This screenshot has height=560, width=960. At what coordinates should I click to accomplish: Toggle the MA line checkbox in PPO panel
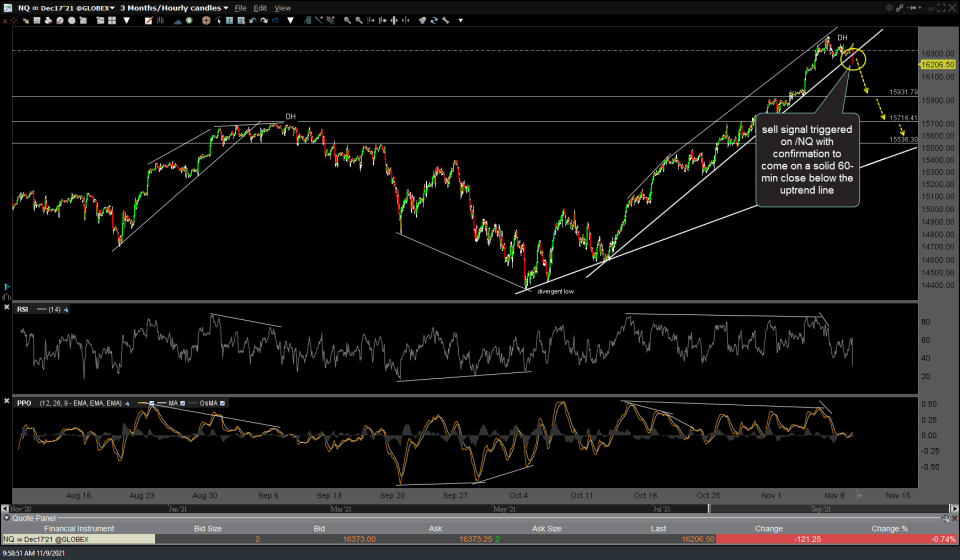click(x=182, y=403)
